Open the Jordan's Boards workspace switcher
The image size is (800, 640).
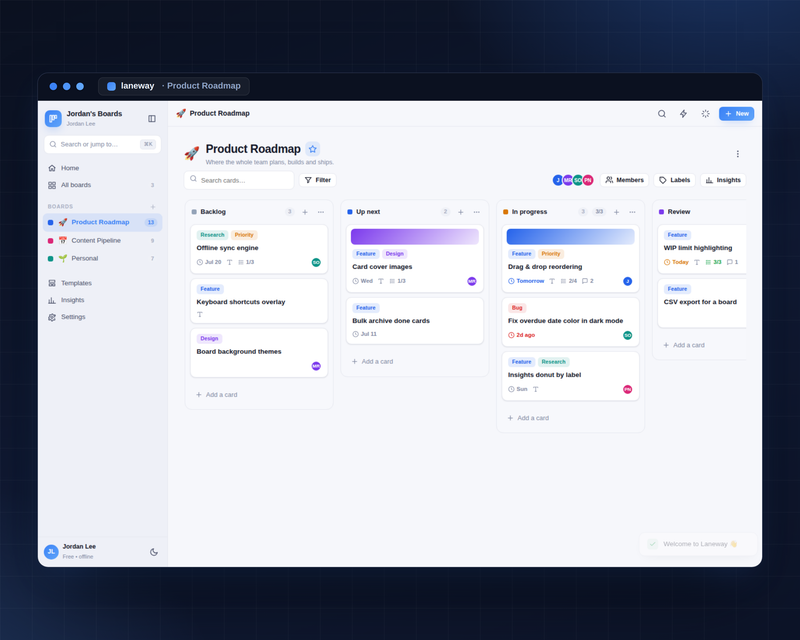pyautogui.click(x=94, y=118)
